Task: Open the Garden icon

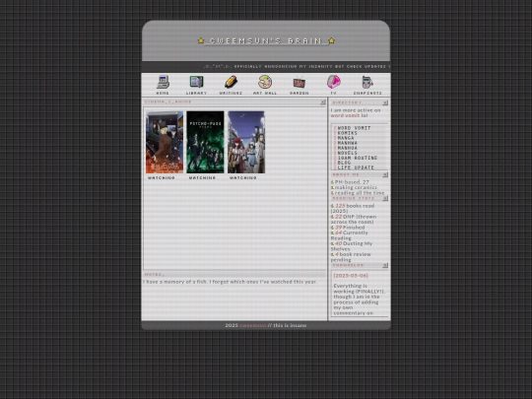Action: 299,83
